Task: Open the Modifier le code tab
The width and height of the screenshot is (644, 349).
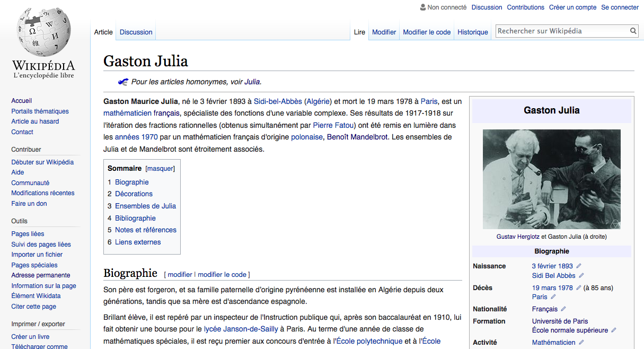Action: [427, 32]
